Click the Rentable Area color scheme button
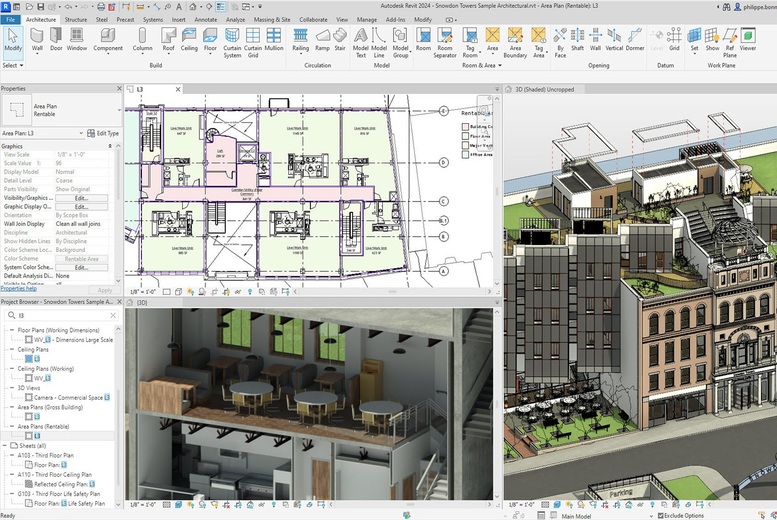 (x=81, y=259)
